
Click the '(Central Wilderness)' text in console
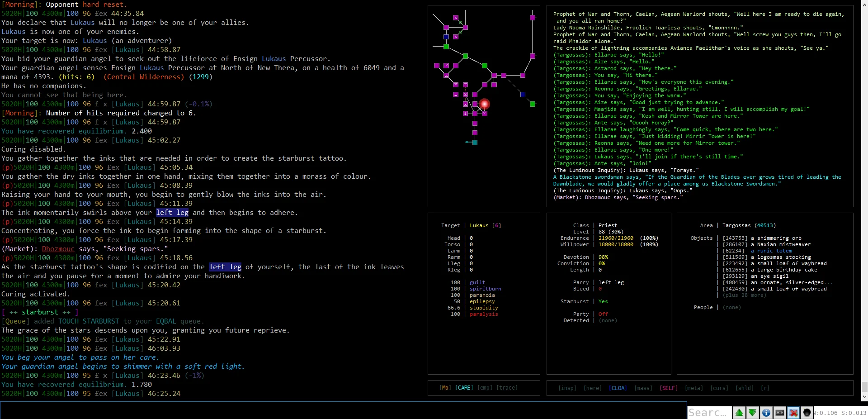coord(144,77)
